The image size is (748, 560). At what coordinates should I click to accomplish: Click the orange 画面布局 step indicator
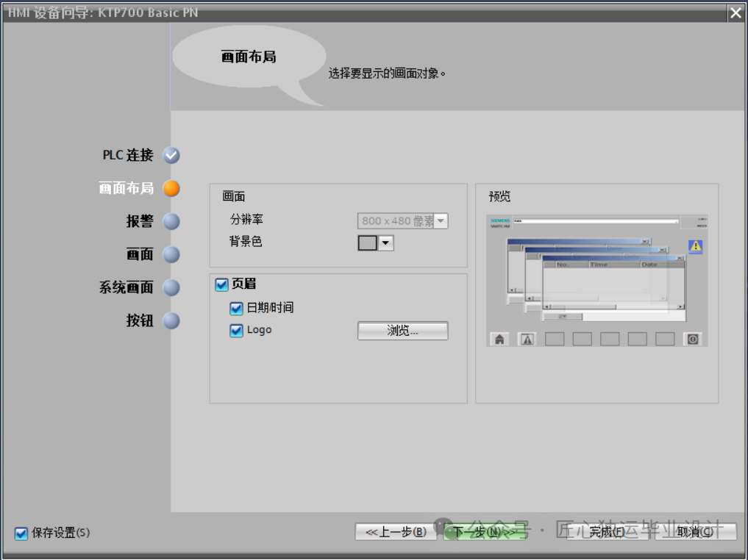pos(171,188)
